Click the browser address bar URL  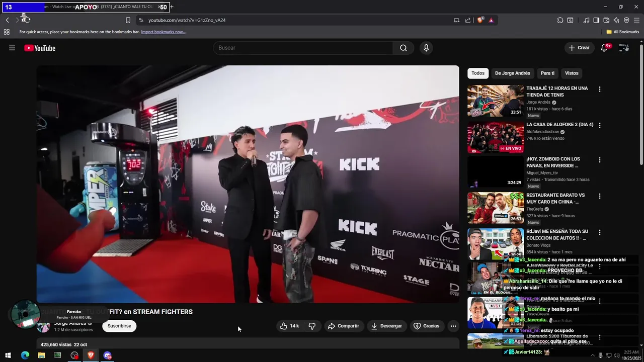point(187,20)
